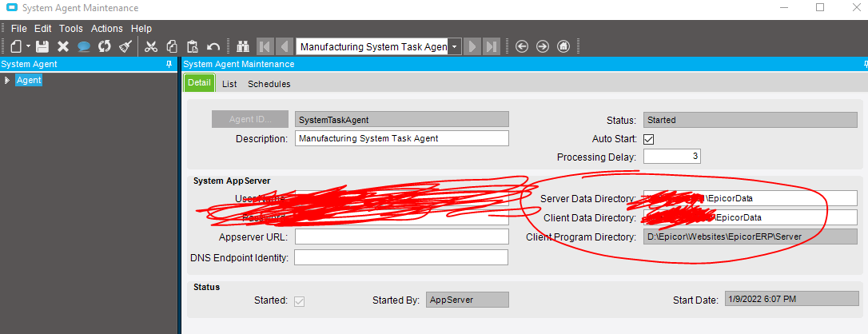This screenshot has width=868, height=334.
Task: Refresh using the circular arrows icon
Action: coord(105,46)
